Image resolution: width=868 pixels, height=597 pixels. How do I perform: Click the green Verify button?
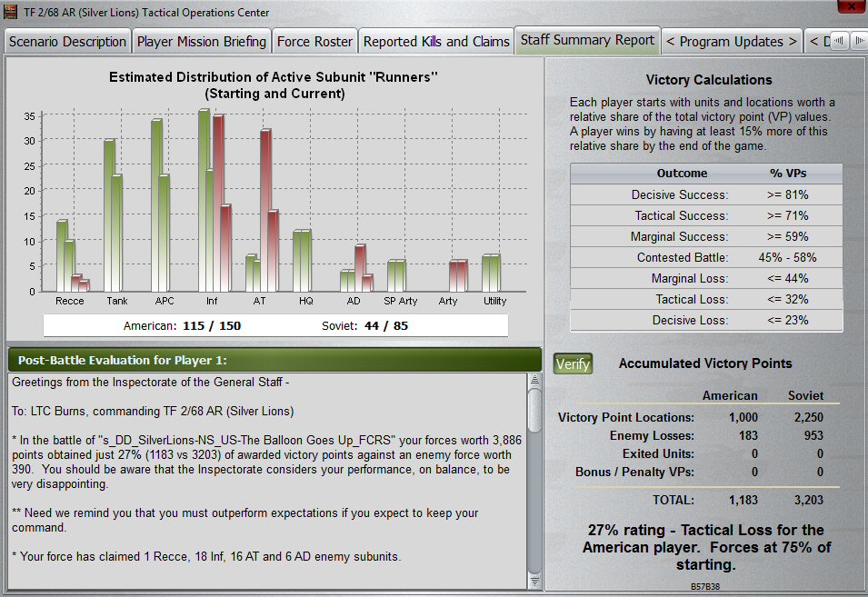(x=573, y=363)
